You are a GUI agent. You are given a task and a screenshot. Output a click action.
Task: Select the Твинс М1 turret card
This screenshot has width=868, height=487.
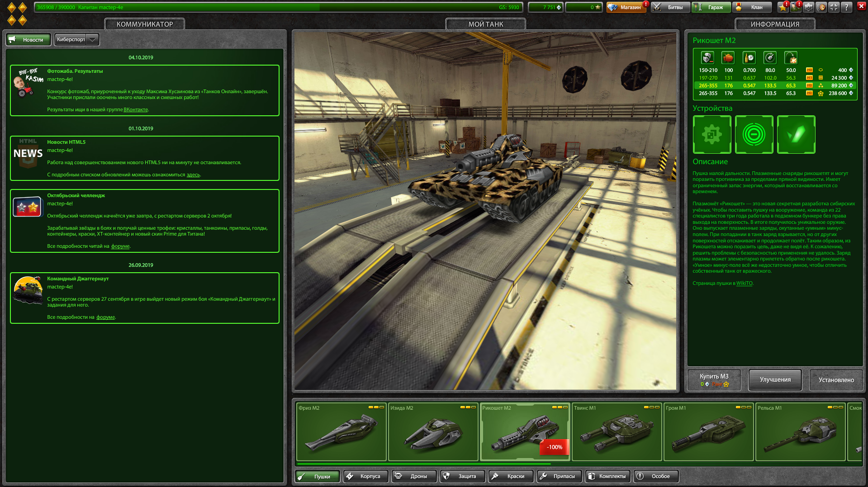[x=617, y=432]
